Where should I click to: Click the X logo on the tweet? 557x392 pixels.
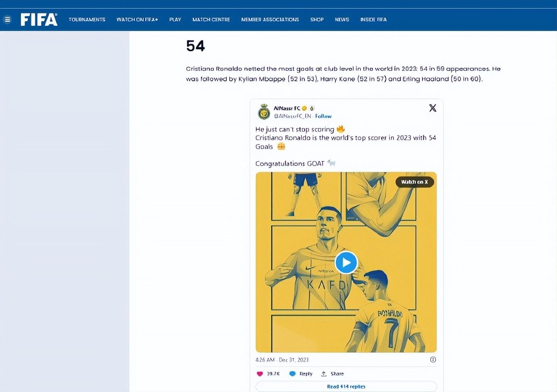pos(433,108)
